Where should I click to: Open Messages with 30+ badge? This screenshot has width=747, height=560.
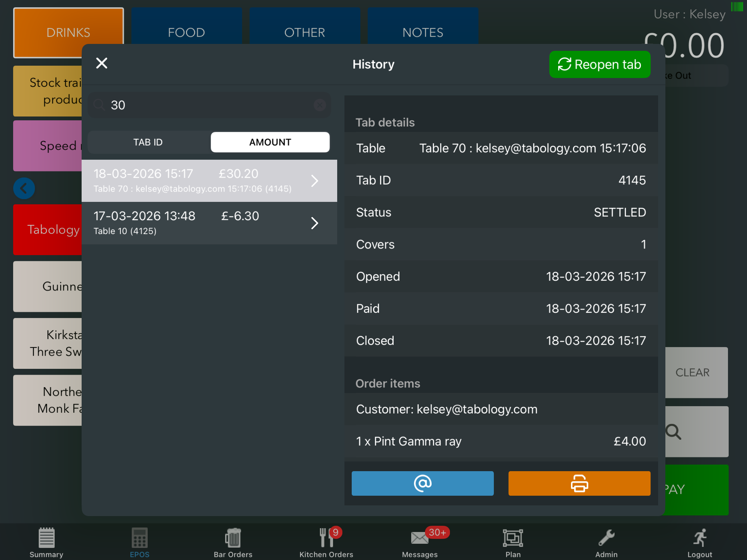click(420, 542)
